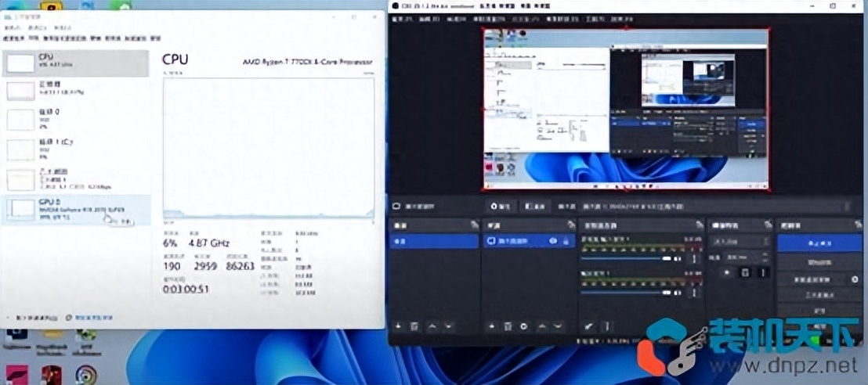Delete selected source with trash icon
The image size is (868, 385).
click(x=507, y=326)
